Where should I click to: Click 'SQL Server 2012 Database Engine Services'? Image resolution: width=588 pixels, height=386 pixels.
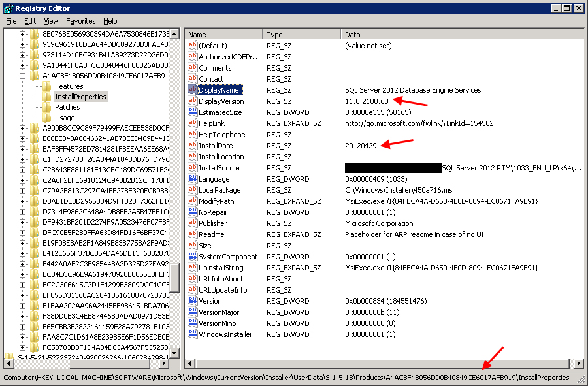tap(413, 90)
